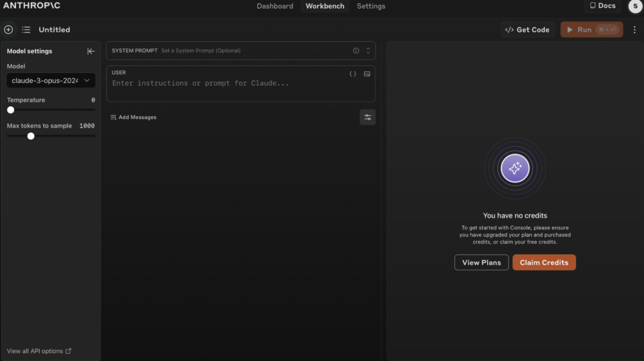Click the 'You have no credits' heading
644x361 pixels.
[x=515, y=215]
